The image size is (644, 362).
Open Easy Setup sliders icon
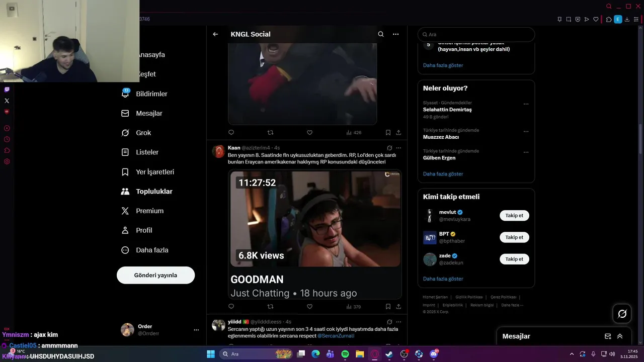coord(636,20)
